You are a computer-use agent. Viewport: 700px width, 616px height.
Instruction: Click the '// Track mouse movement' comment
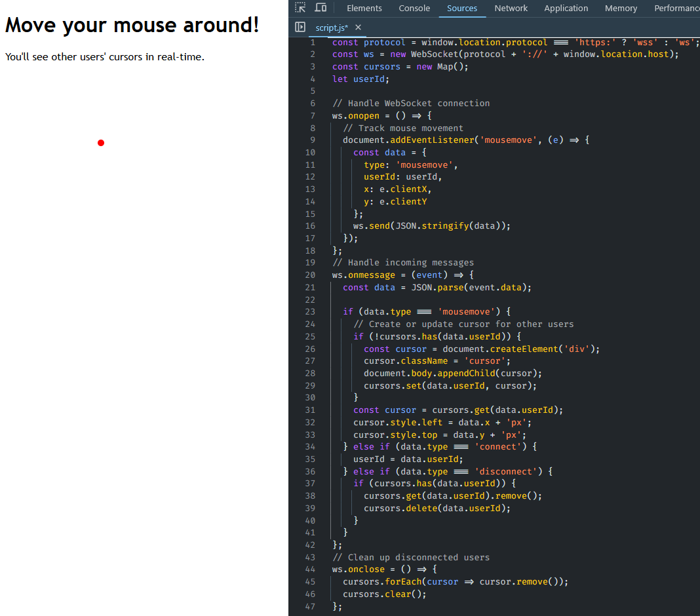pyautogui.click(x=403, y=128)
